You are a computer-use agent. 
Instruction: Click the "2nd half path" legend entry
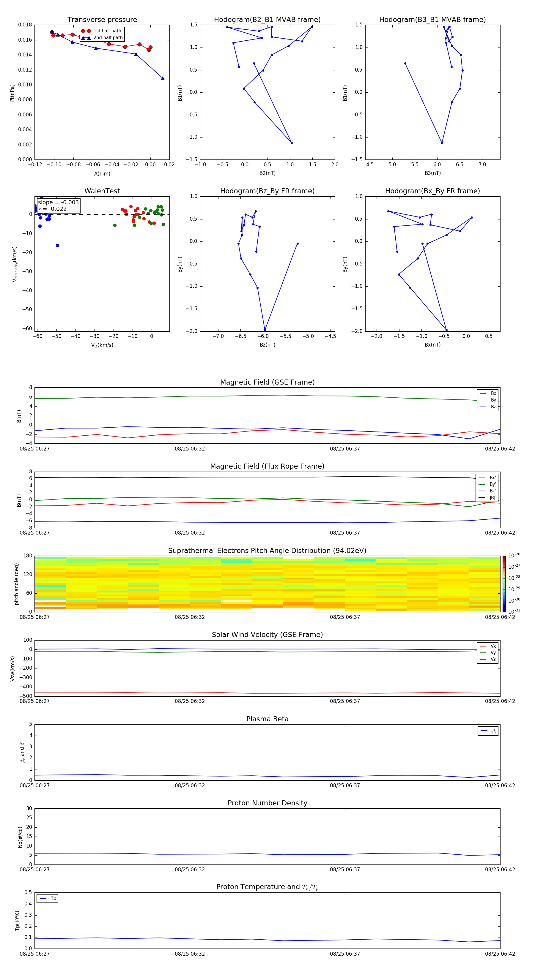(x=102, y=38)
